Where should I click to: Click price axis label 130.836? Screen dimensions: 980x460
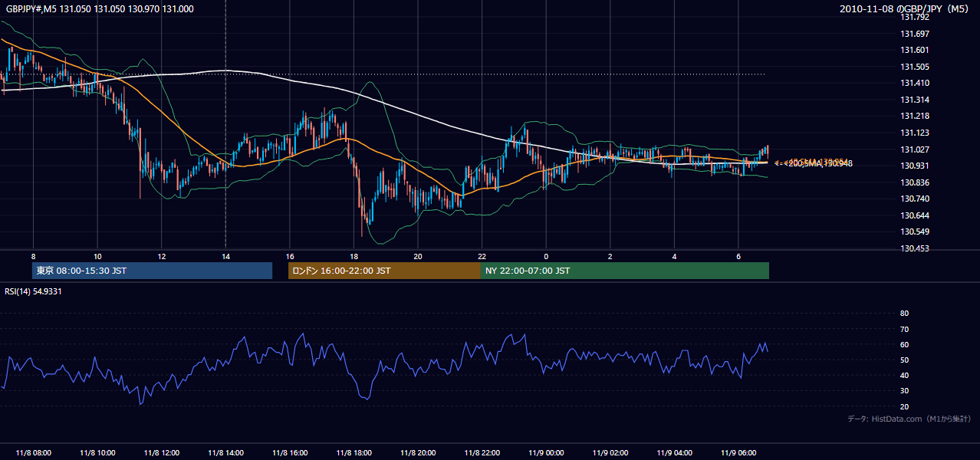(x=914, y=182)
